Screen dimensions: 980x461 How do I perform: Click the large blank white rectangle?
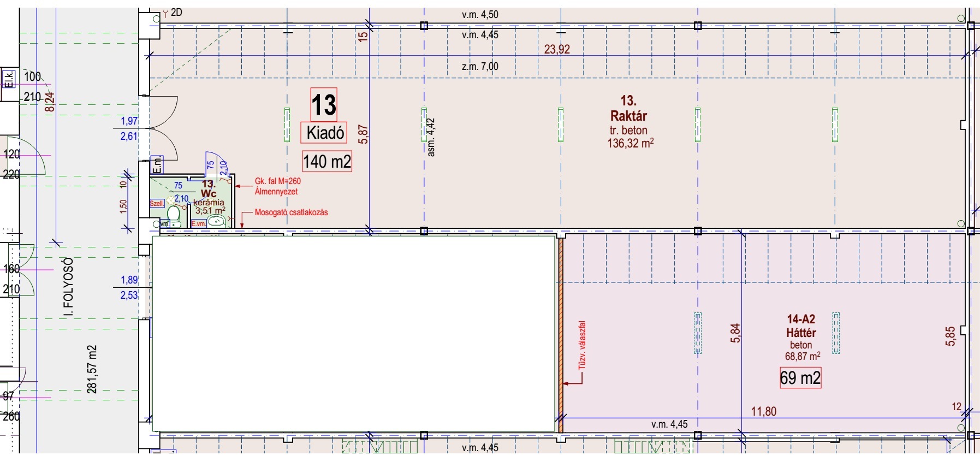(354, 333)
